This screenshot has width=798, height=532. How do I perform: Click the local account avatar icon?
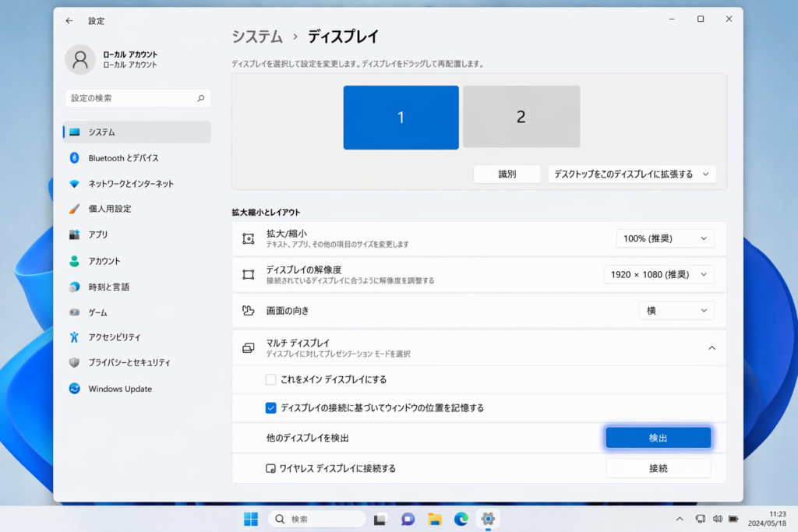point(80,59)
